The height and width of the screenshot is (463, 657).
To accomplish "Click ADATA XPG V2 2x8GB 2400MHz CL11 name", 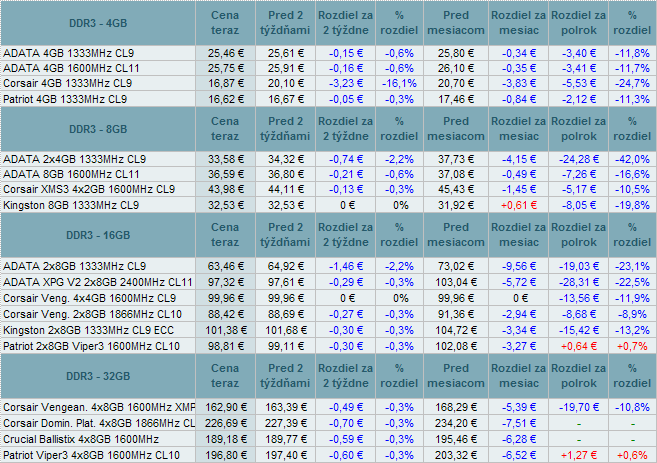I will tap(98, 282).
